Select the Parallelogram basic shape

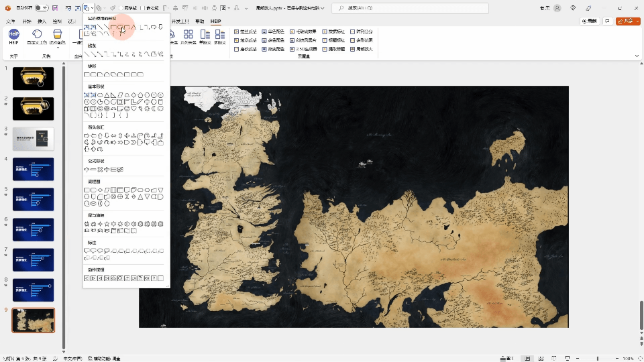coord(120,95)
